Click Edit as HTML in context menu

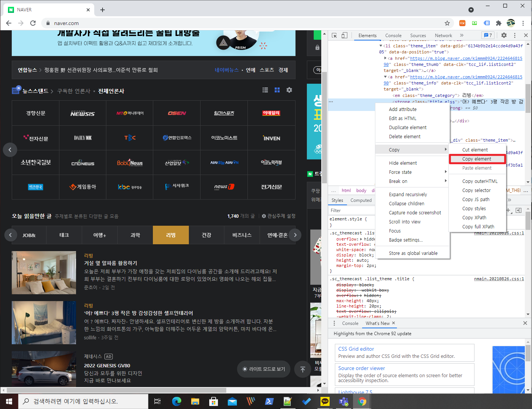tap(412, 119)
